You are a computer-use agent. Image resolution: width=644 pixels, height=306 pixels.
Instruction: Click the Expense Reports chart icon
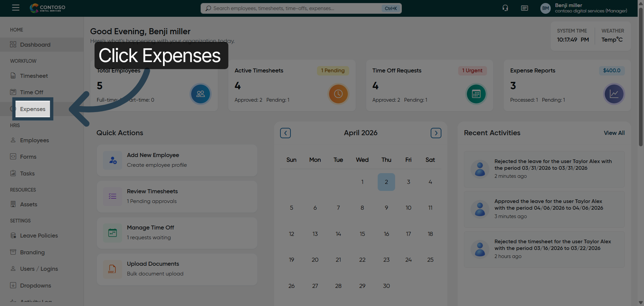coord(613,94)
